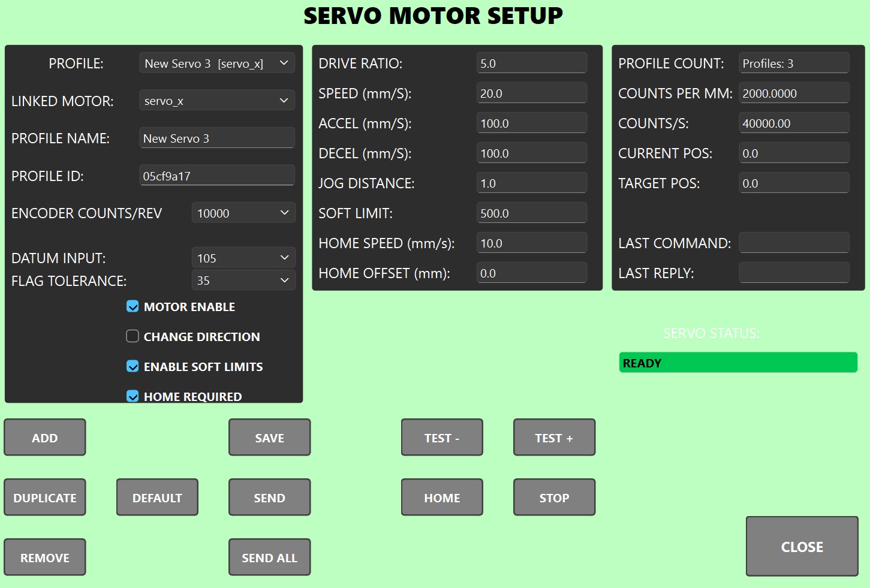The height and width of the screenshot is (588, 870).
Task: Click the SEND button
Action: tap(270, 497)
